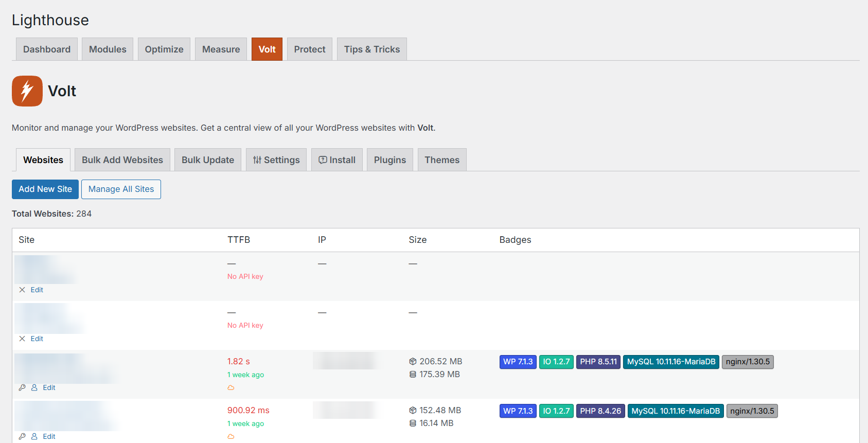Switch to Bulk Add Websites tab

point(122,160)
